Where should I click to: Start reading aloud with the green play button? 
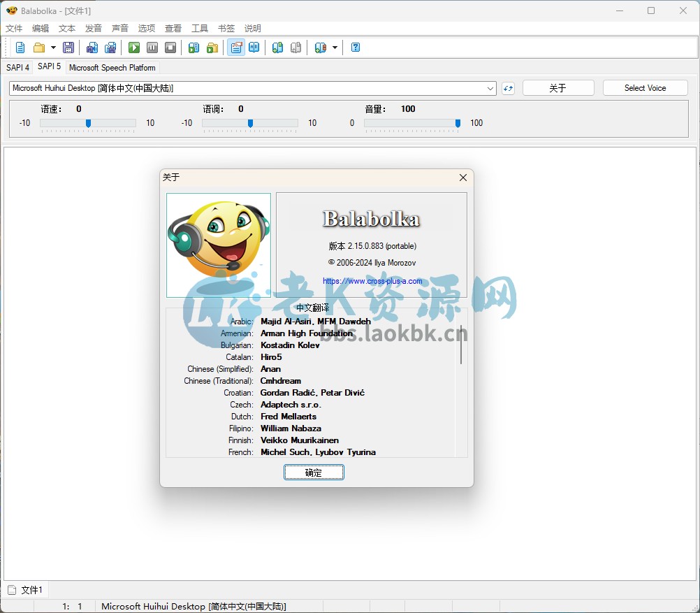point(134,48)
